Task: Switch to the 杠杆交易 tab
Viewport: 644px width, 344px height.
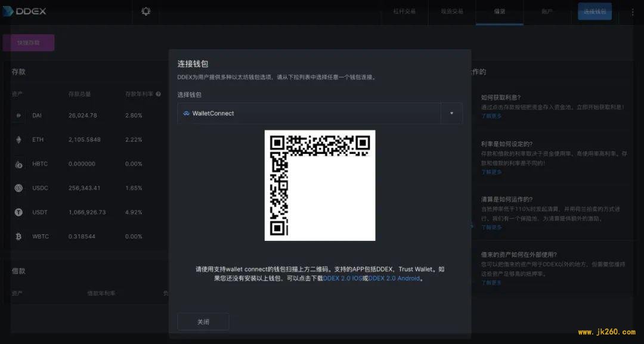Action: [404, 11]
